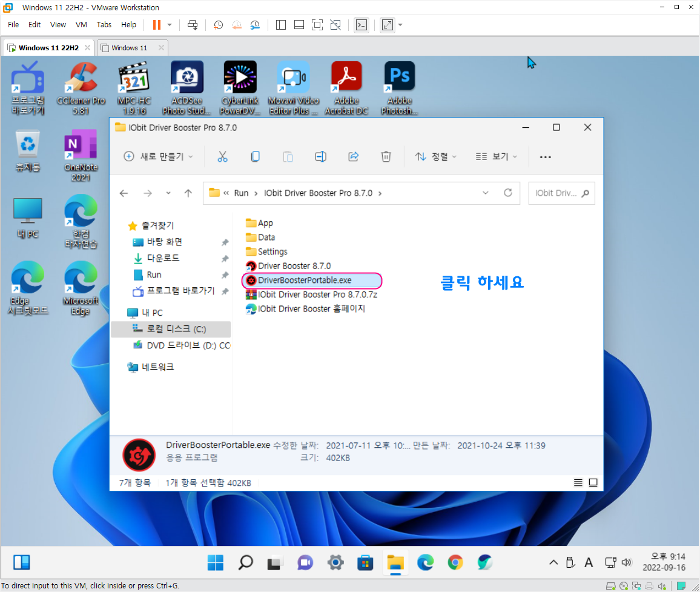Screen dimensions: 700x592
Task: Open VMware Edit menu
Action: (35, 25)
